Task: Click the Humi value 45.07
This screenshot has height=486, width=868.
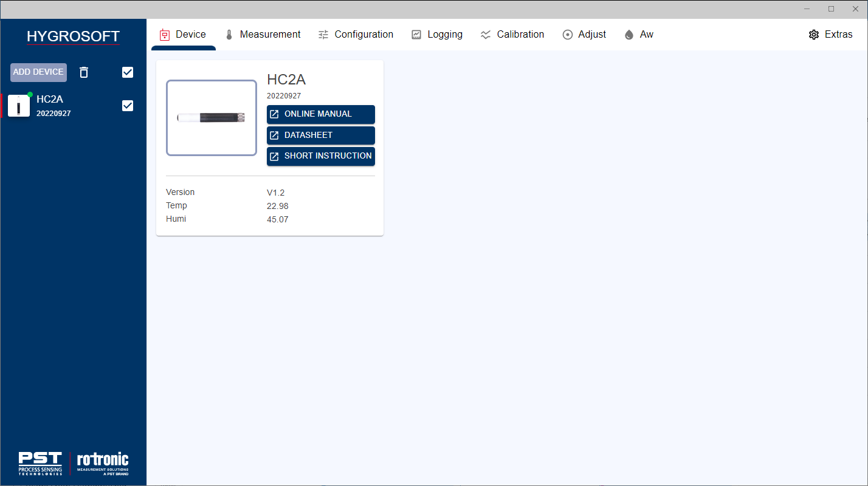Action: pyautogui.click(x=278, y=219)
